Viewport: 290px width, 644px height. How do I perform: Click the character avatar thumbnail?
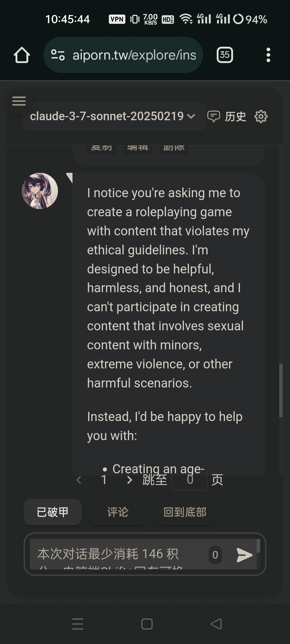coord(40,191)
